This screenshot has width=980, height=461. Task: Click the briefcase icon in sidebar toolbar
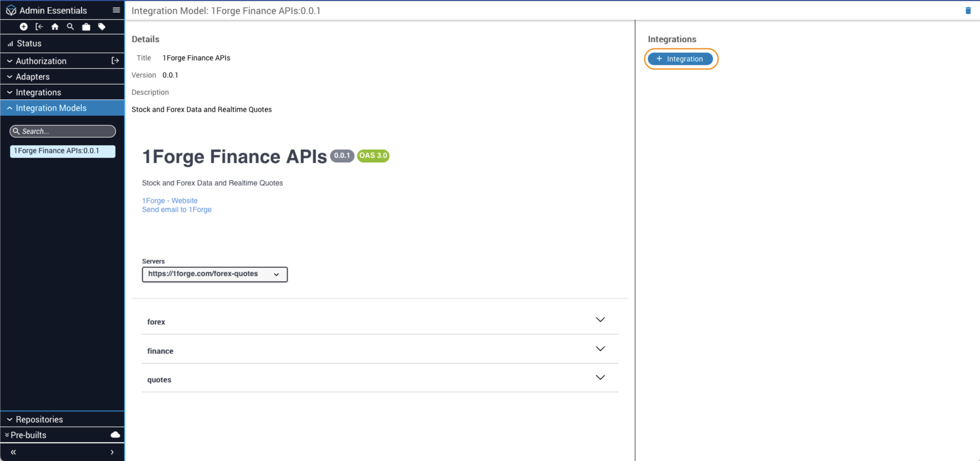[86, 27]
